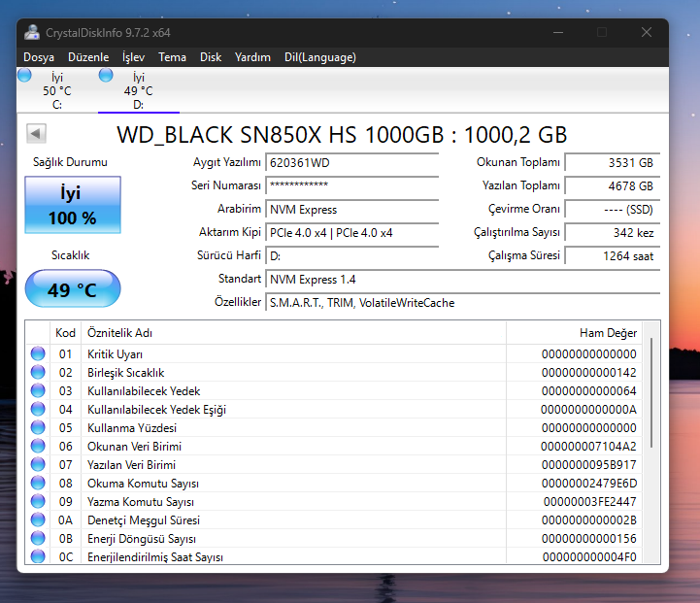The image size is (700, 603).
Task: Click the Aktarım Kipi PCIe 4.0 x4 field
Action: 352,232
